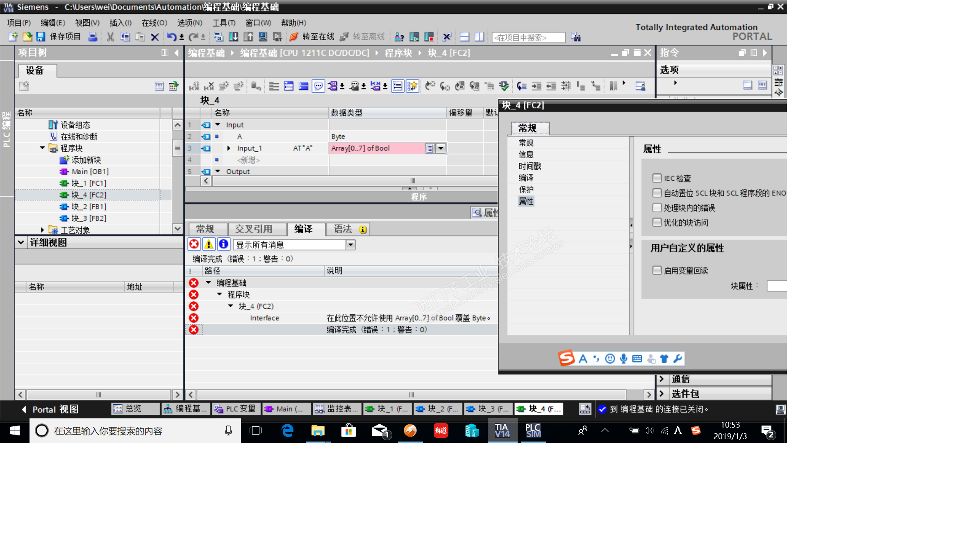Image resolution: width=980 pixels, height=551 pixels.
Task: Click the Portal 视图 button
Action: [50, 409]
